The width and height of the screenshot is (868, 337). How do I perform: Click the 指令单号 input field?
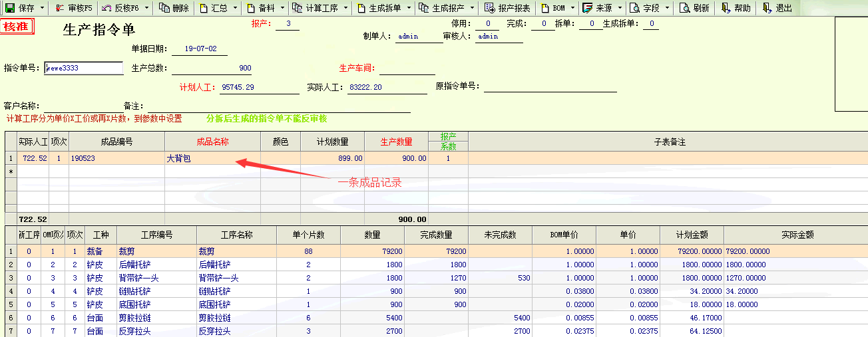click(x=84, y=68)
